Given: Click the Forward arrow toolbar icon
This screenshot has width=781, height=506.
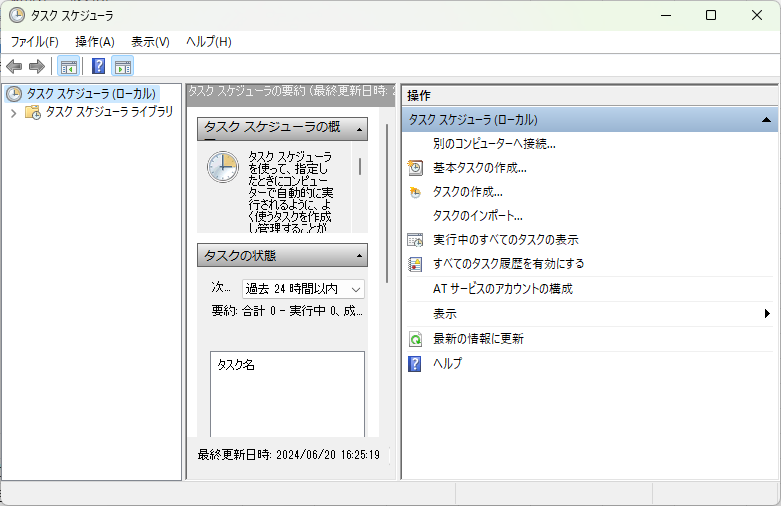Looking at the screenshot, I should 37,67.
